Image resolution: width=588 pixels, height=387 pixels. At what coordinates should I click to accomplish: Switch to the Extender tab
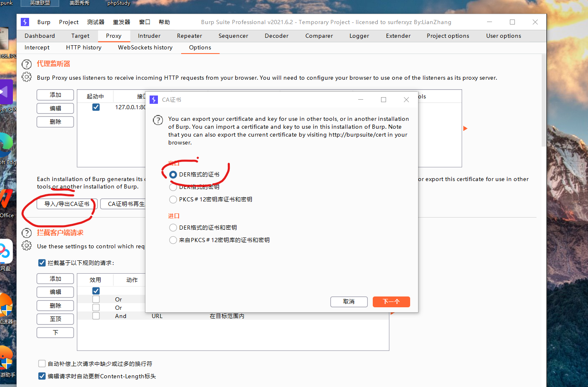point(398,36)
